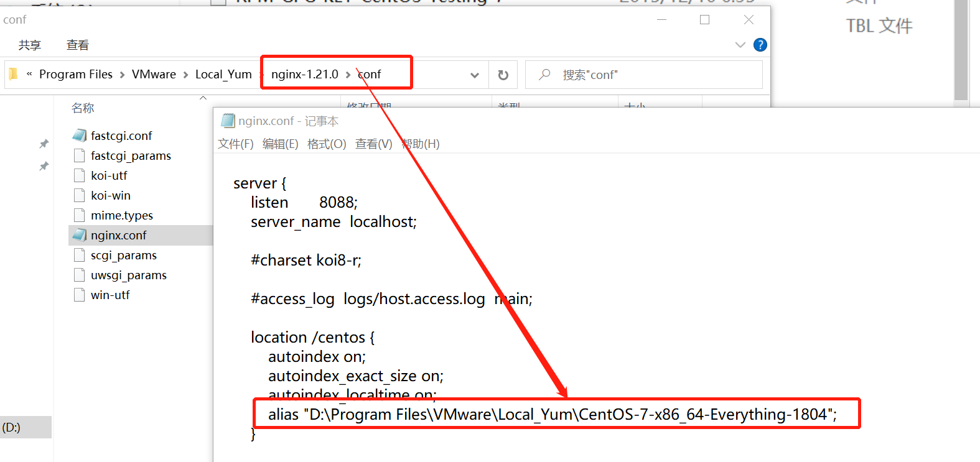980x462 pixels.
Task: Expand the address bar history dropdown
Action: point(475,75)
